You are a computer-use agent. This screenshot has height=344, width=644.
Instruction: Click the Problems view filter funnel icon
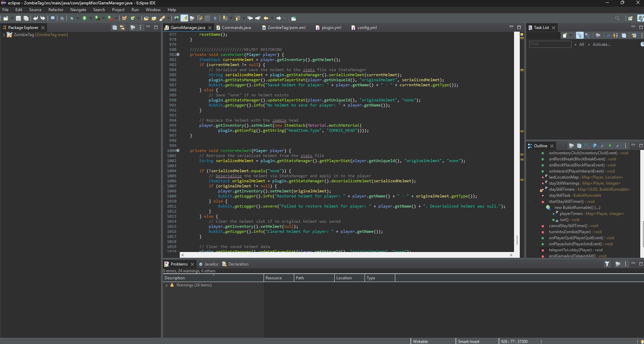coord(607,264)
